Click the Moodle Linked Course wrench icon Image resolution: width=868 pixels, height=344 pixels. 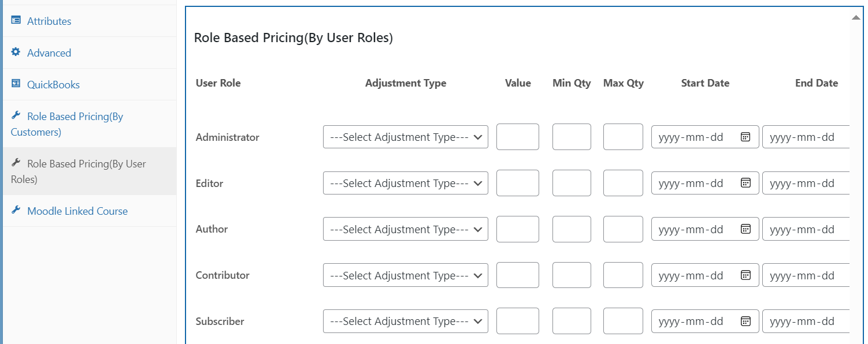16,210
